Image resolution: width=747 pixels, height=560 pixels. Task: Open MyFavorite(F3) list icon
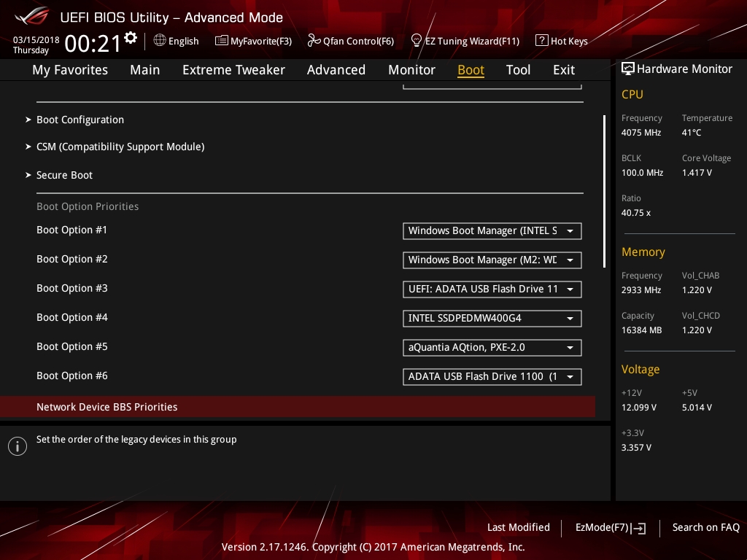pos(222,41)
